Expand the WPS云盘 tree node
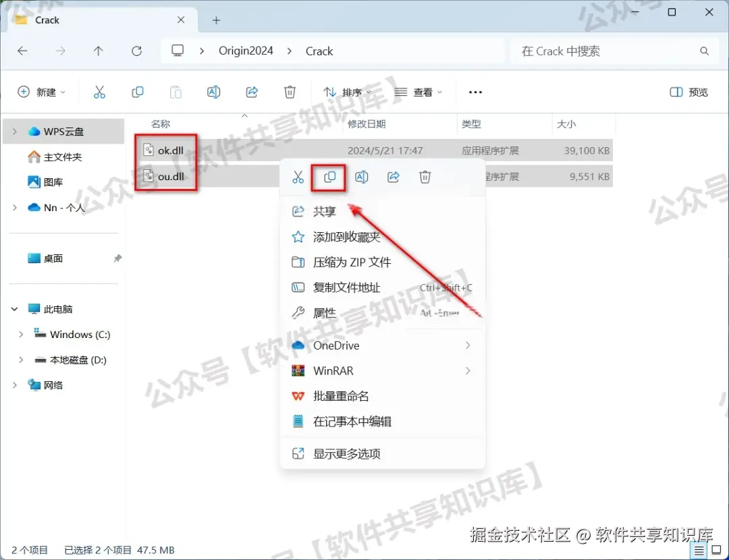Viewport: 729px width, 560px height. [14, 132]
